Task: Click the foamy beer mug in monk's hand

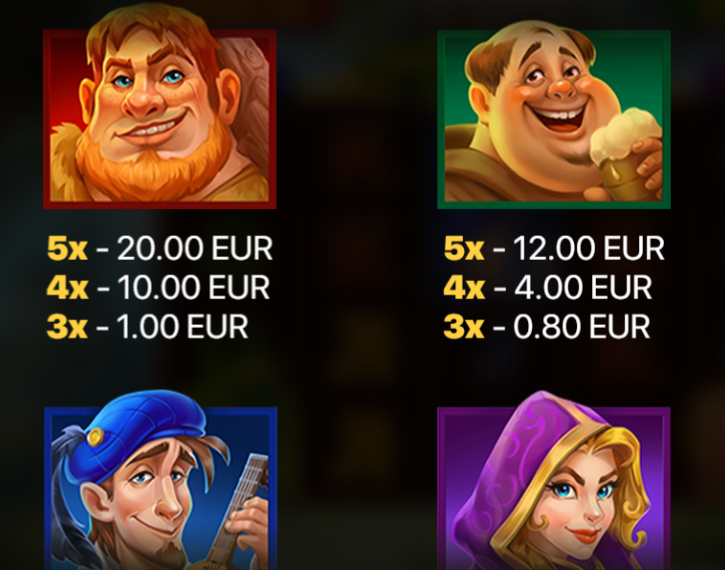Action: click(627, 153)
